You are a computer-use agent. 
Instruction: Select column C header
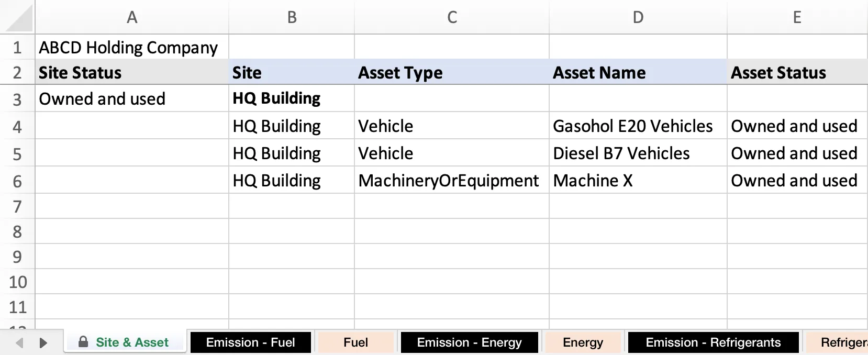pos(452,17)
